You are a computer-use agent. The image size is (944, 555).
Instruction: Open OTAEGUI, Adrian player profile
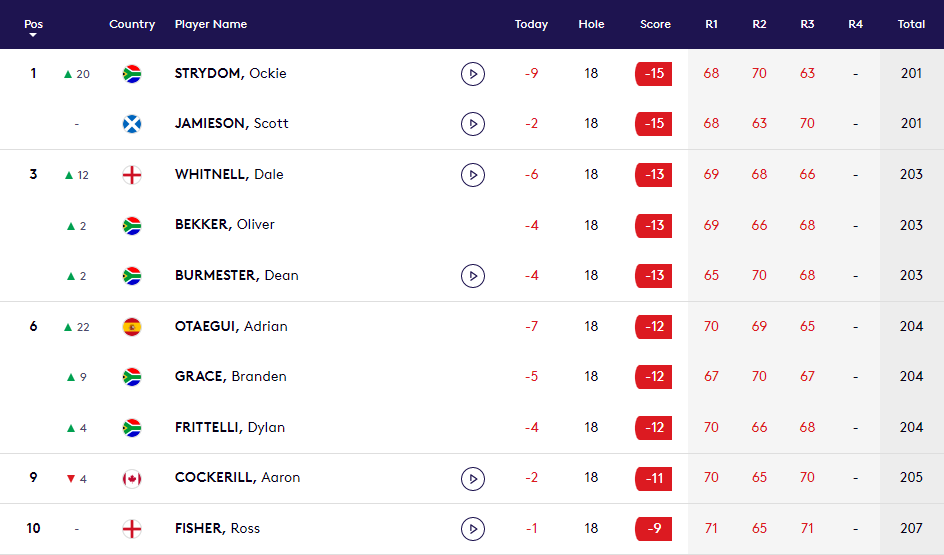(231, 326)
